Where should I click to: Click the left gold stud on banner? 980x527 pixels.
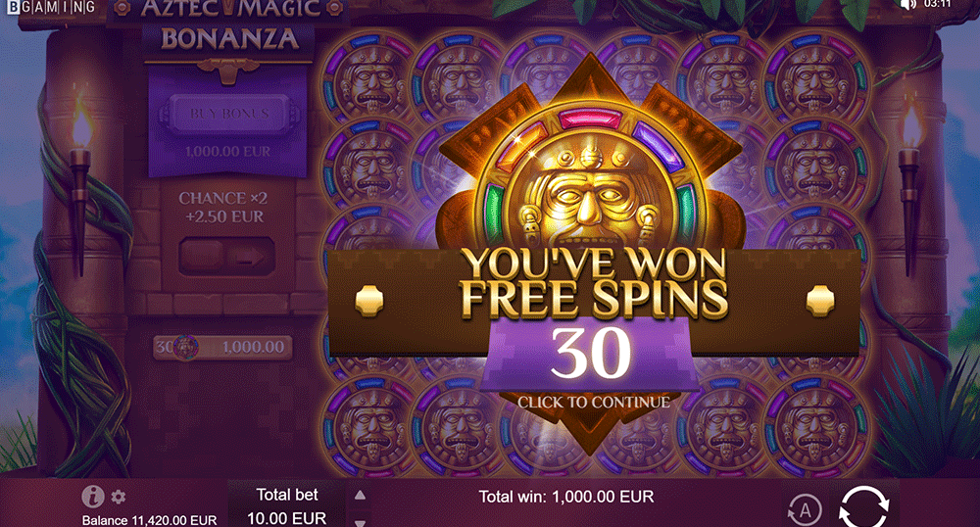[x=368, y=301]
